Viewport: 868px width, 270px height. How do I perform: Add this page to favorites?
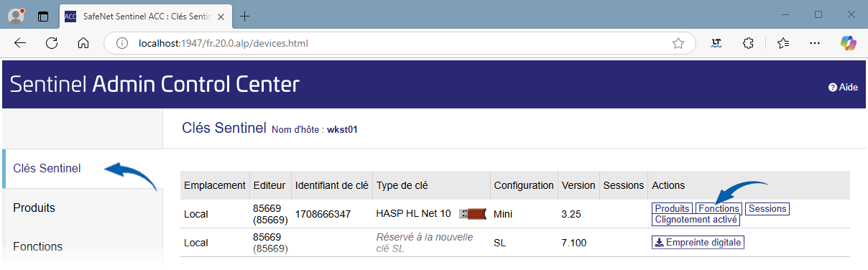[x=678, y=43]
